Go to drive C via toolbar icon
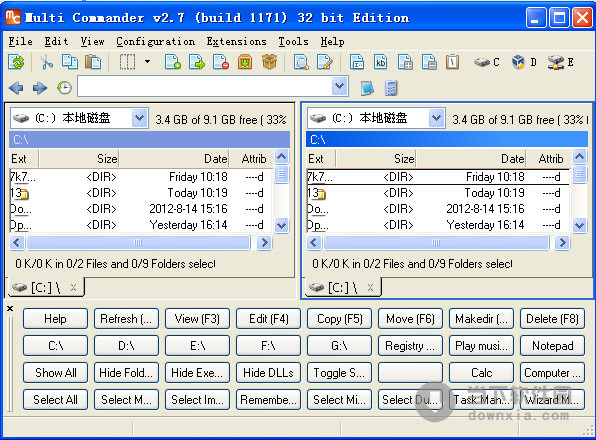The width and height of the screenshot is (596, 440). tap(487, 62)
